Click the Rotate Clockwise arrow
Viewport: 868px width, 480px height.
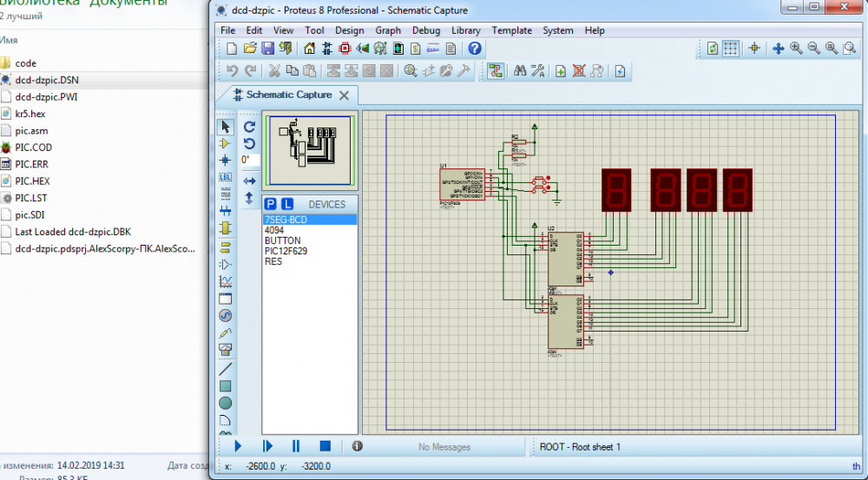coord(249,127)
